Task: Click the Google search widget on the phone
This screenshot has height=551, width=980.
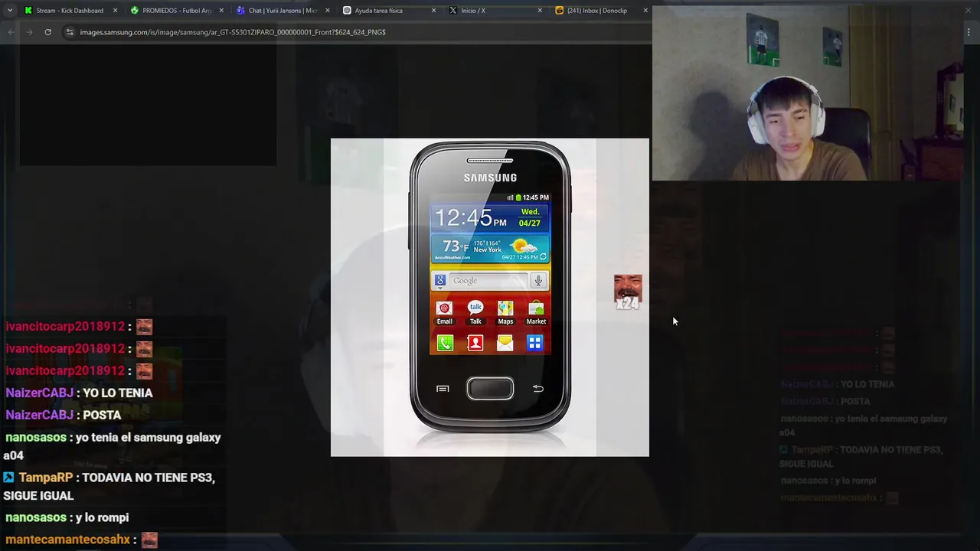Action: click(x=490, y=281)
